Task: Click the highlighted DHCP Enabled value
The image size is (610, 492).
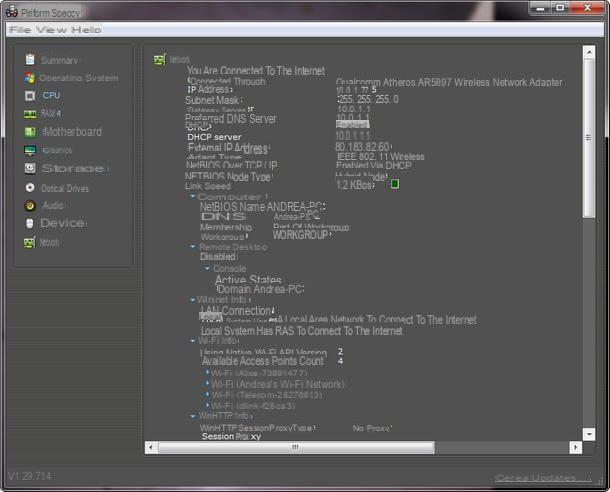Action: pos(352,124)
